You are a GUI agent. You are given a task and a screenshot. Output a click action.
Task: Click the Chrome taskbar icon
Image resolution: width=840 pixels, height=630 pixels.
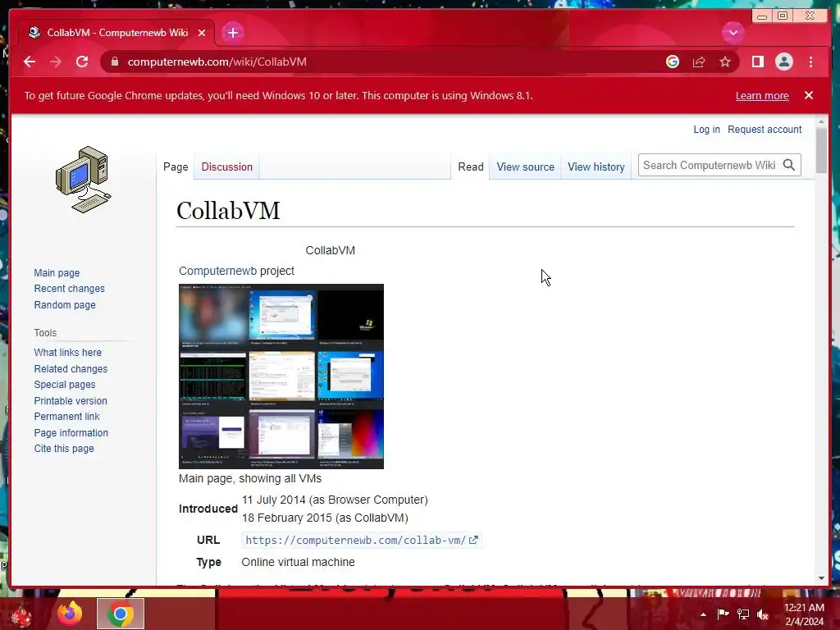[x=121, y=614]
